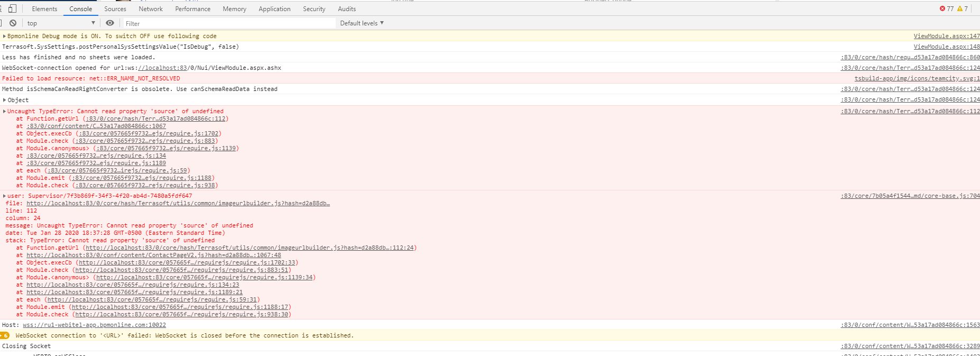
Task: Open the core-base.js:704 source link
Action: click(x=910, y=196)
